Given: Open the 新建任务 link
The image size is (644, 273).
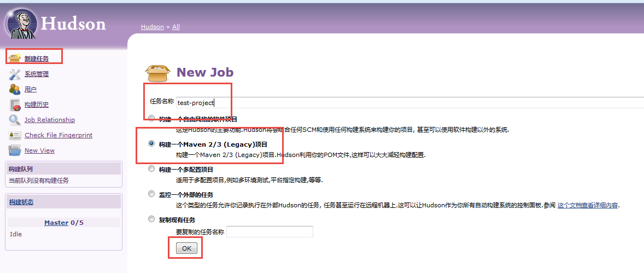Looking at the screenshot, I should pos(37,59).
